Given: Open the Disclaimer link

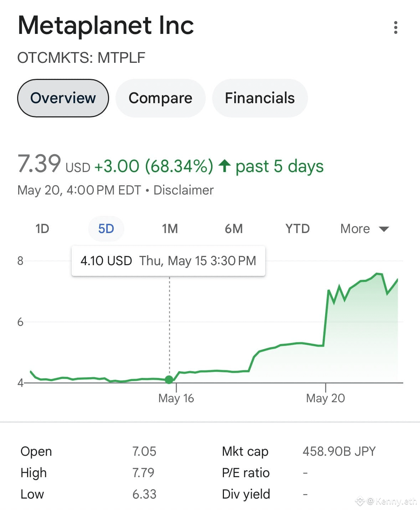Looking at the screenshot, I should (x=183, y=190).
